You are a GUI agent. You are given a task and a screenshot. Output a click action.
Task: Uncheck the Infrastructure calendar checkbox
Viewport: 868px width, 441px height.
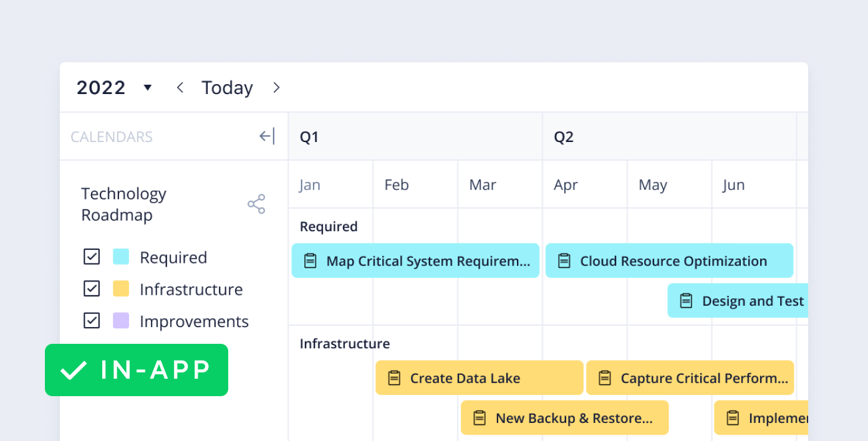[92, 288]
